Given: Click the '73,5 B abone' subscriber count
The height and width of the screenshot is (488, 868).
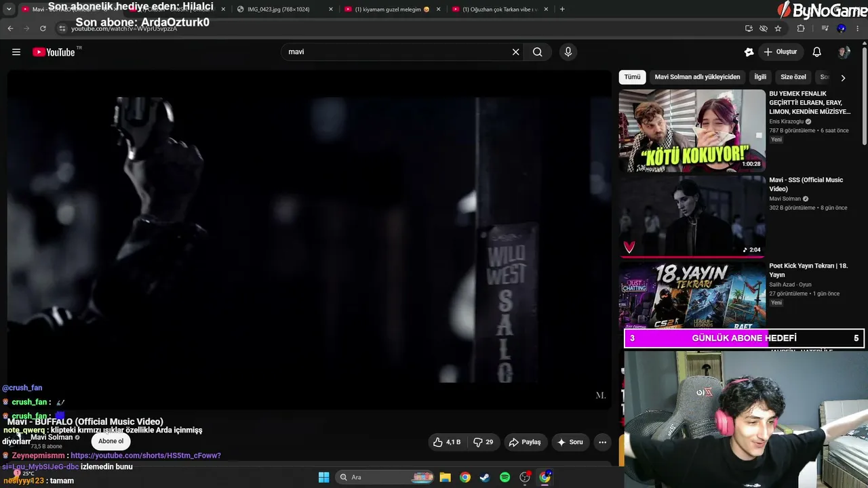Looking at the screenshot, I should 46,447.
